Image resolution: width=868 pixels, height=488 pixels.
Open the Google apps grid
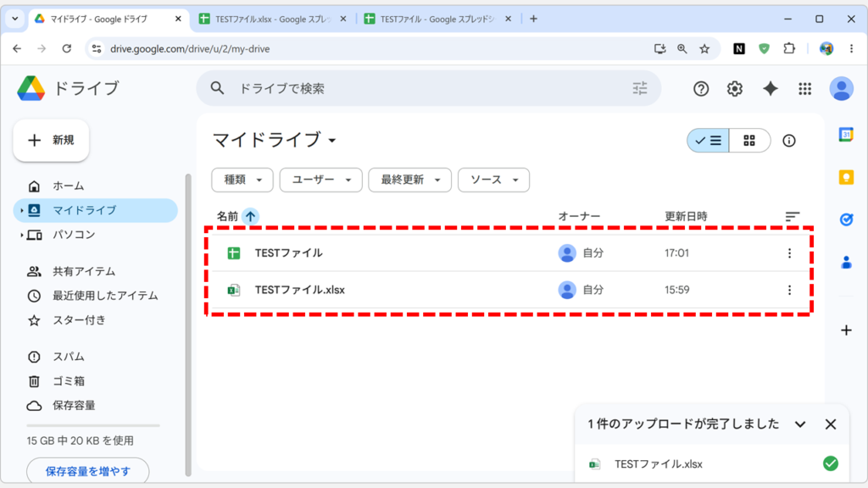pyautogui.click(x=805, y=88)
